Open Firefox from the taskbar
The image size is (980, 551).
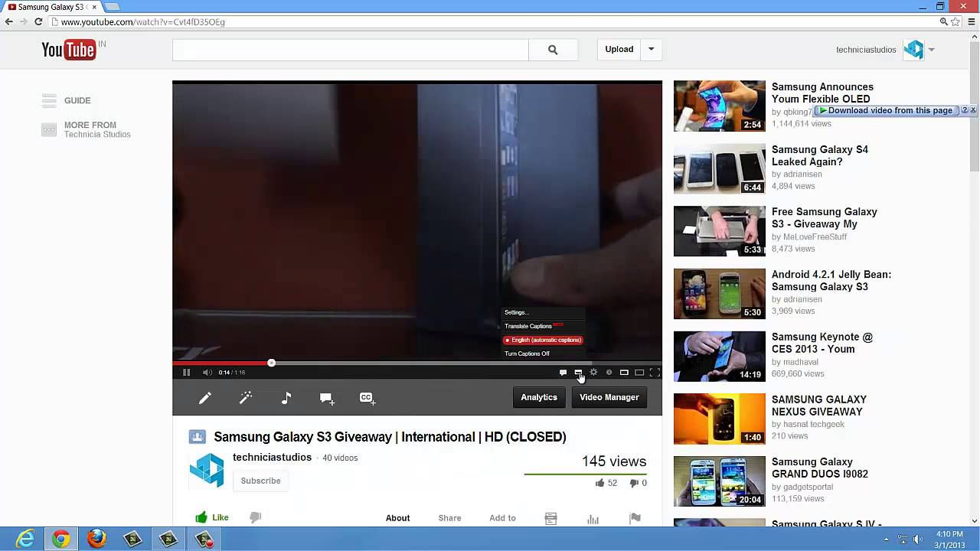96,539
